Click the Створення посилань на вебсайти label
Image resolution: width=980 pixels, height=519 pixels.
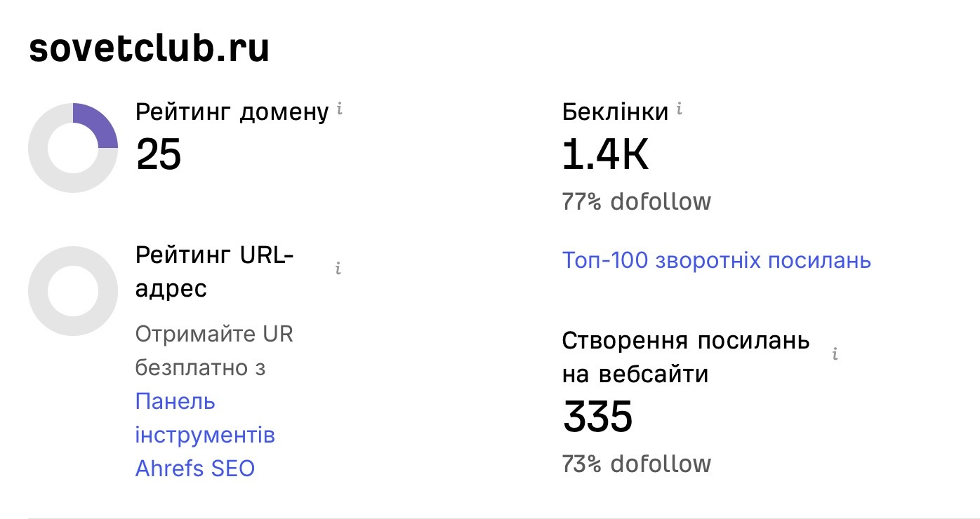pos(685,358)
